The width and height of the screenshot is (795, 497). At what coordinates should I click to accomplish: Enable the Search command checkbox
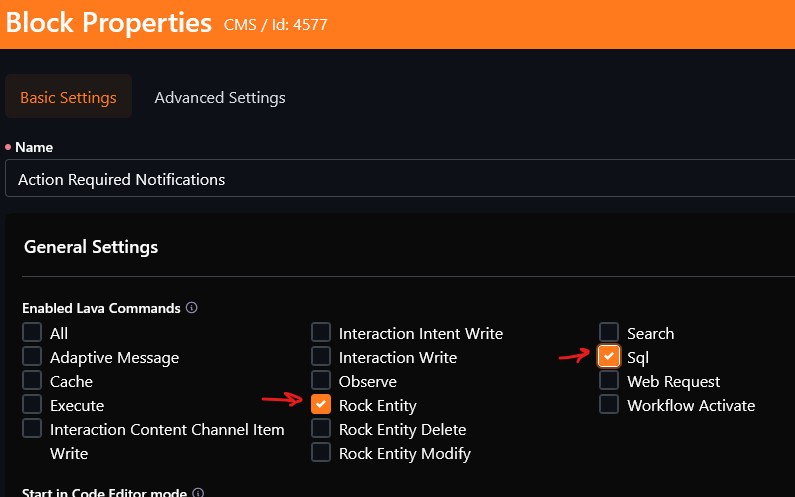609,333
